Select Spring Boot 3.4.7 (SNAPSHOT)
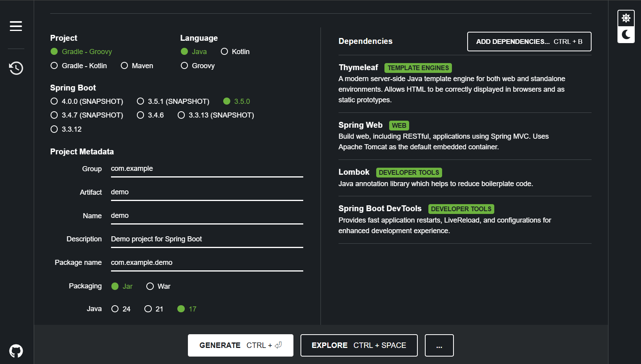Screen dimensions: 641x364 point(87,115)
